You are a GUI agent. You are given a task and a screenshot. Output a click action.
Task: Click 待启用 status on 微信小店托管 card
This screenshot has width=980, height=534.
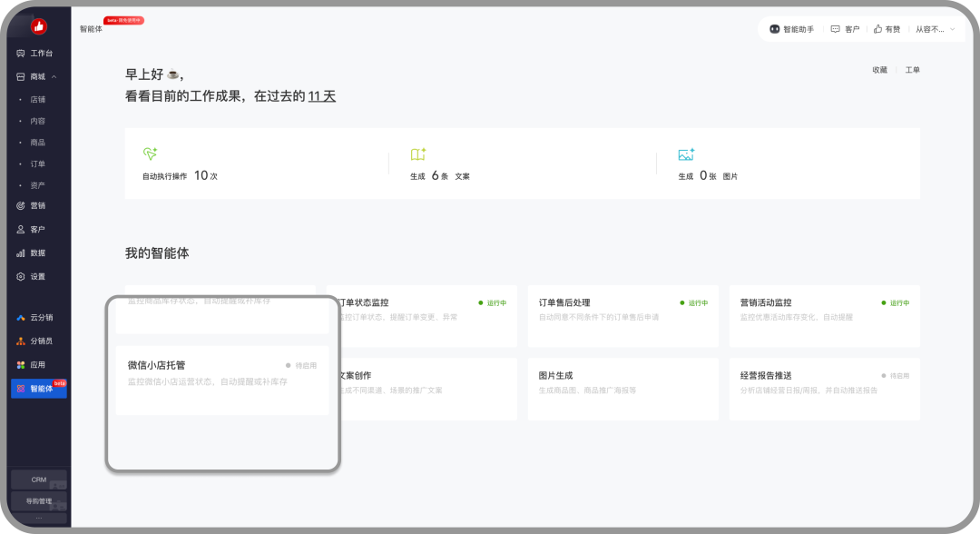(300, 365)
